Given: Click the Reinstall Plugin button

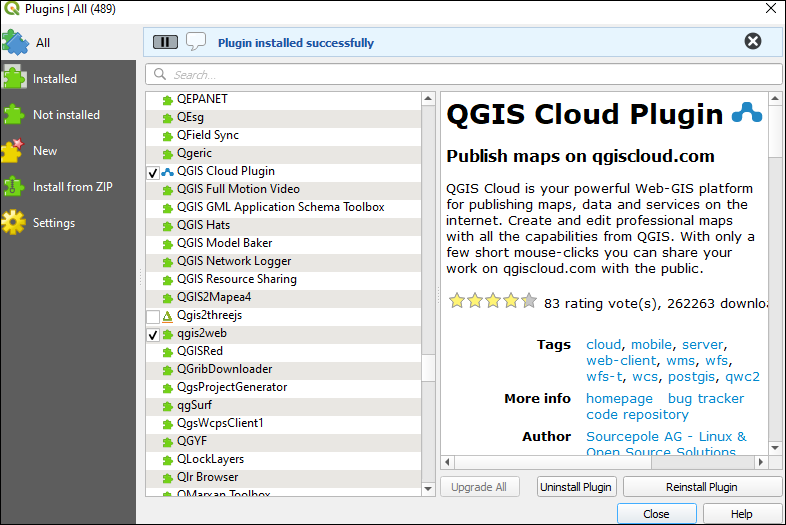Looking at the screenshot, I should click(x=701, y=487).
